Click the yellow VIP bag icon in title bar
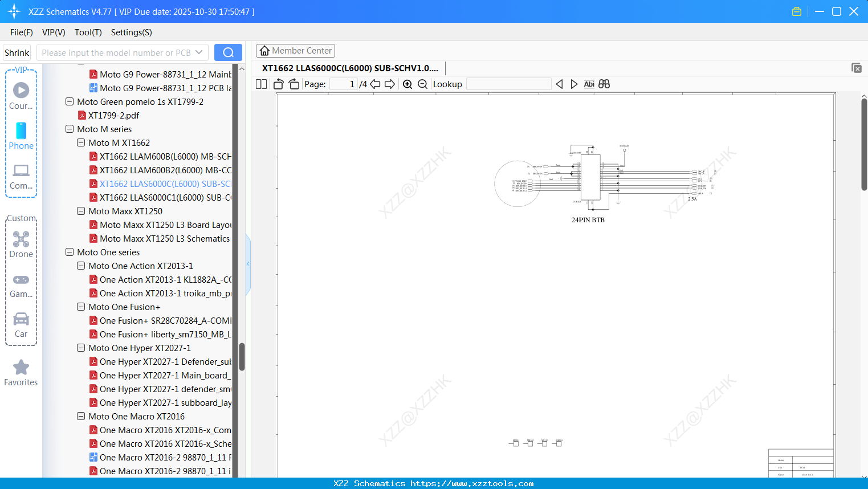868x489 pixels. click(797, 11)
